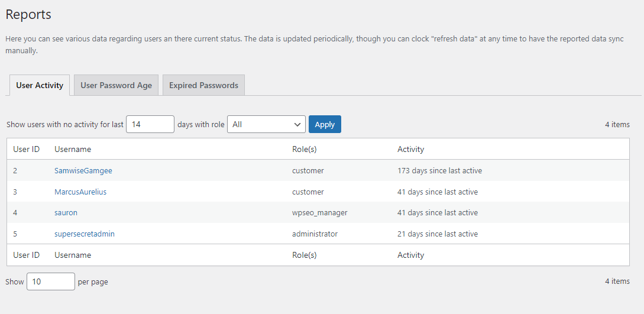Click the 'per page' label

click(x=93, y=282)
